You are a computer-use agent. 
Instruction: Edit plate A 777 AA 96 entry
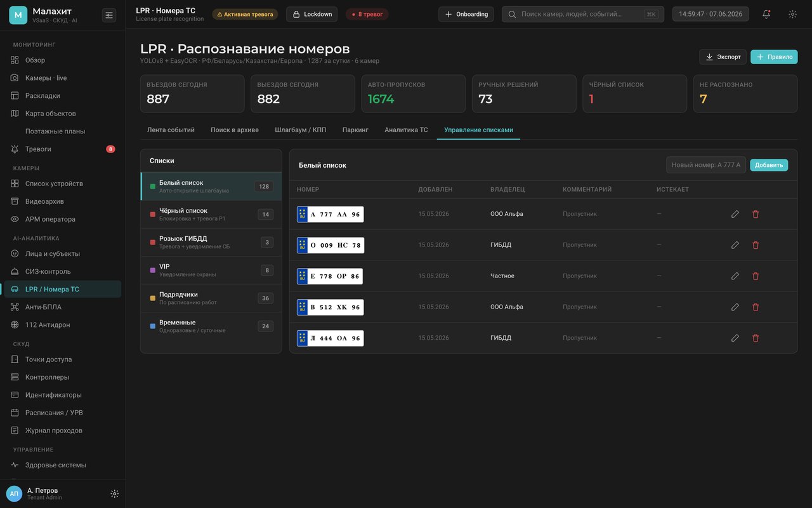735,214
